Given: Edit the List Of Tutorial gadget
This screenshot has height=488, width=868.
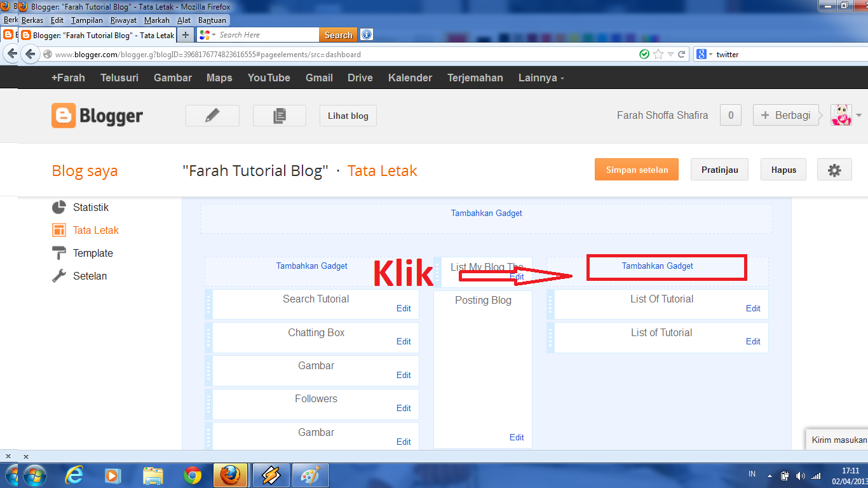Looking at the screenshot, I should pos(753,308).
